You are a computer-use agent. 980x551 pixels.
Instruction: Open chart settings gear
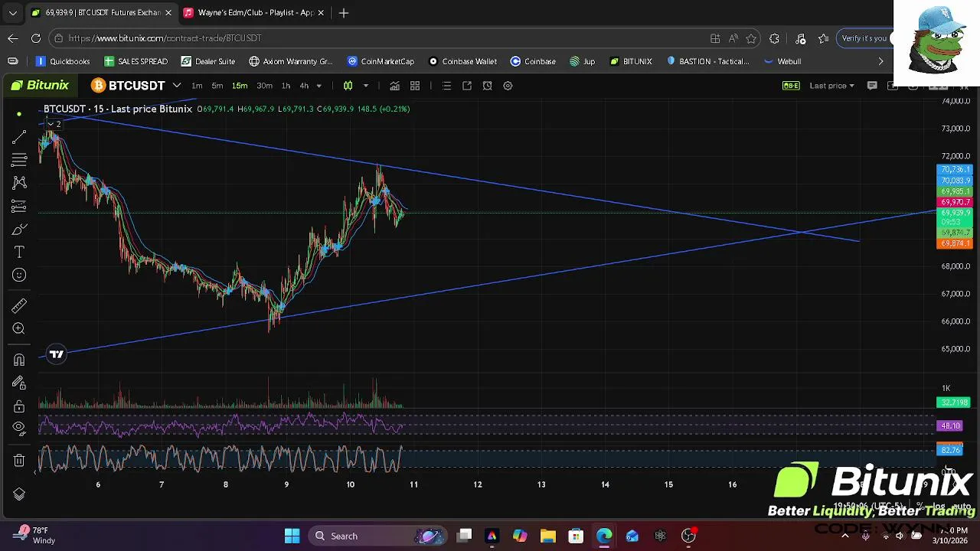[x=508, y=86]
